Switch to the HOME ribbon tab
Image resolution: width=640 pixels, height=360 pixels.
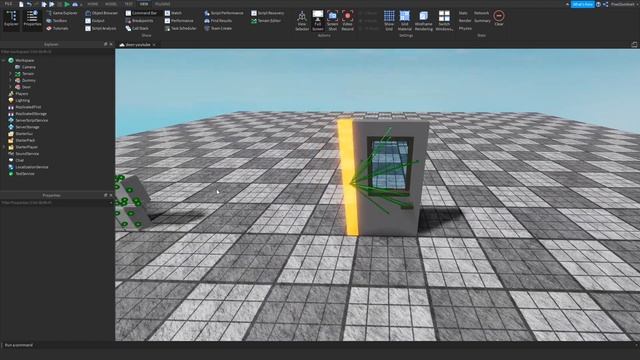coord(93,4)
